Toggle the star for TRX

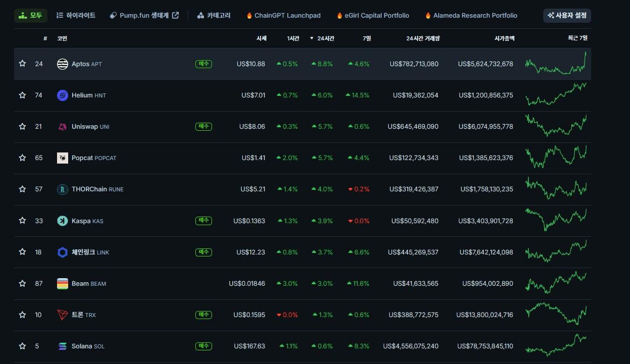click(x=22, y=315)
